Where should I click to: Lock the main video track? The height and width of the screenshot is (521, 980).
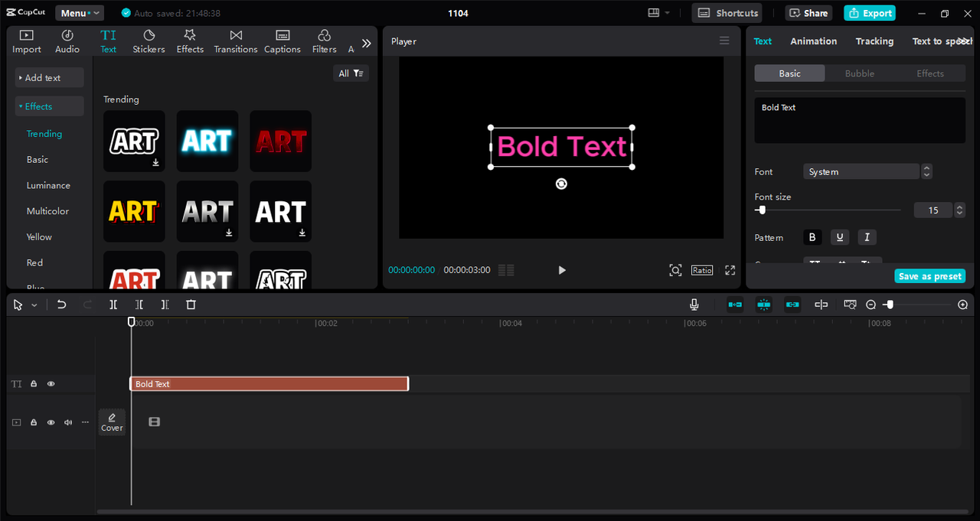(34, 422)
